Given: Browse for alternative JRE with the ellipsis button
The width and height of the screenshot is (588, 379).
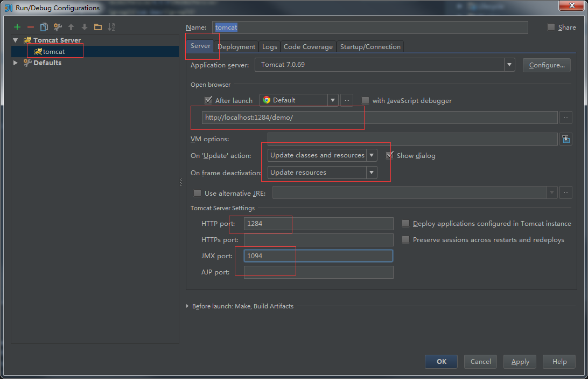Looking at the screenshot, I should (566, 192).
